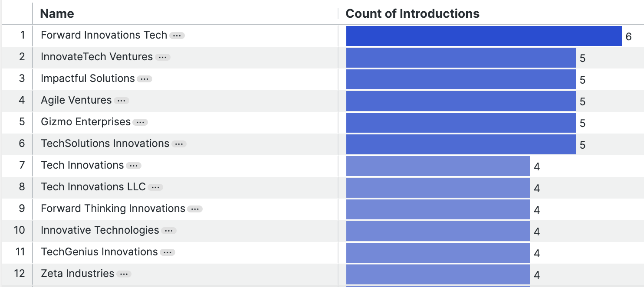Open the ellipsis menu beside Forward Innovations Tech
This screenshot has width=644, height=287.
click(x=177, y=36)
